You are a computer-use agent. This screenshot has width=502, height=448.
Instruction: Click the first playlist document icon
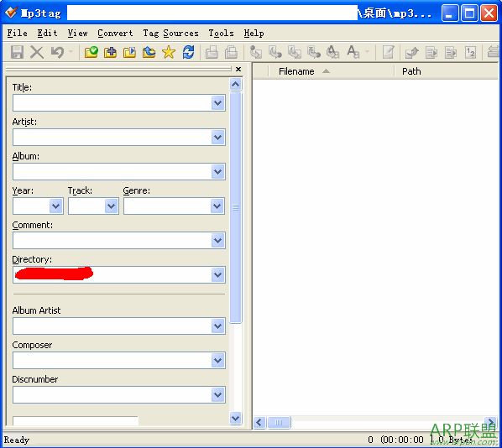click(x=431, y=52)
